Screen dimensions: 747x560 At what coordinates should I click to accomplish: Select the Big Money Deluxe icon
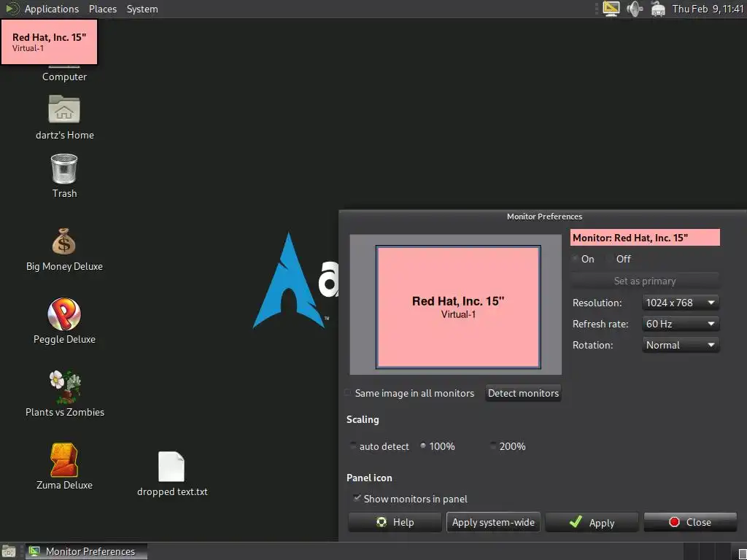[x=64, y=241]
